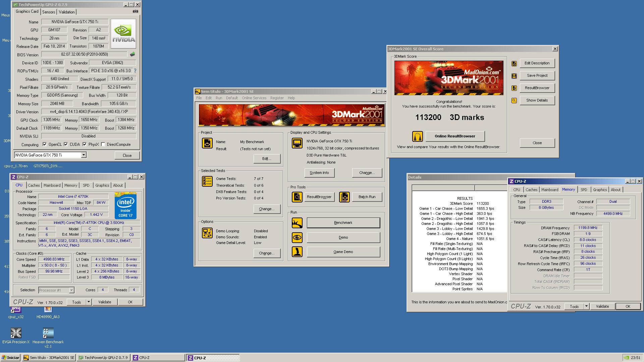Open the GPU selection dropdown in GPU-Z

click(x=84, y=155)
